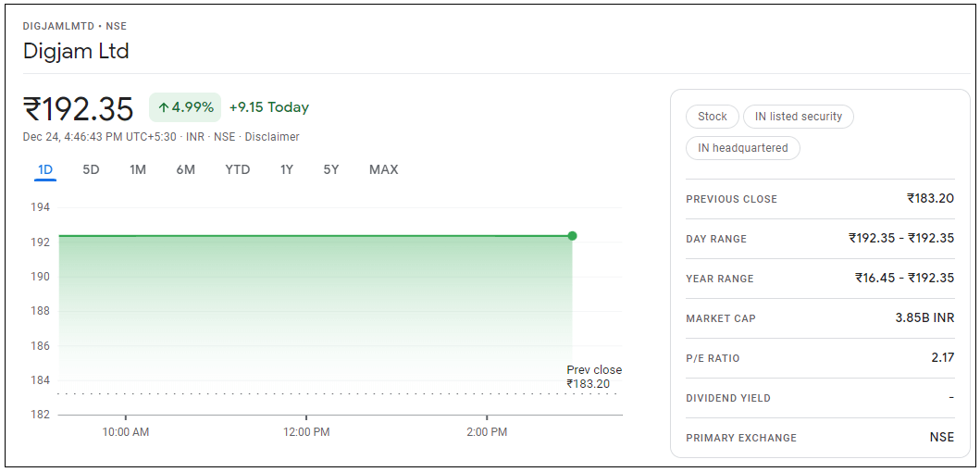
Task: Open the 1M time range tab
Action: pos(138,169)
